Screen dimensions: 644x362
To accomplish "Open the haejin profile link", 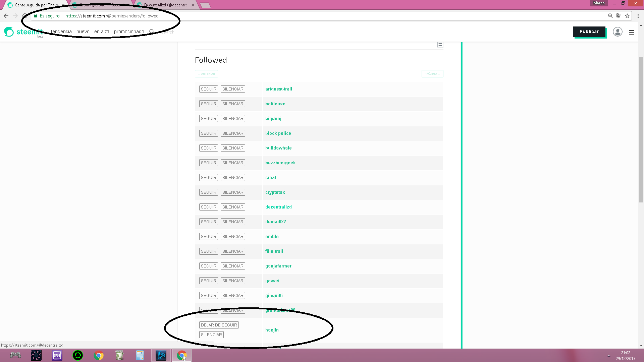I will pos(272,330).
